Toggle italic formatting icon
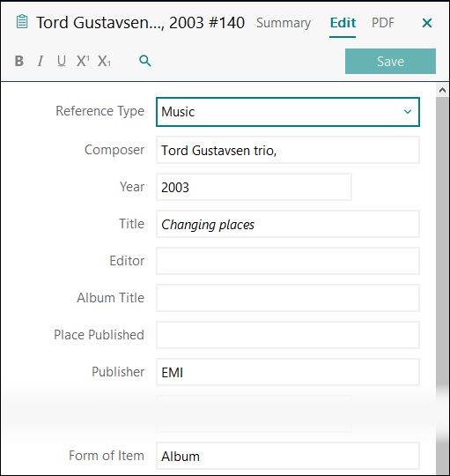Viewport: 450px width, 476px height. (x=40, y=61)
